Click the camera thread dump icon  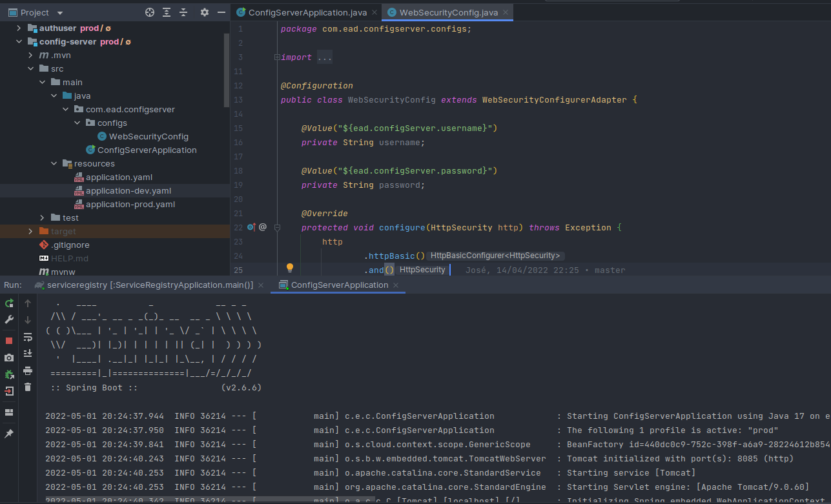tap(9, 358)
